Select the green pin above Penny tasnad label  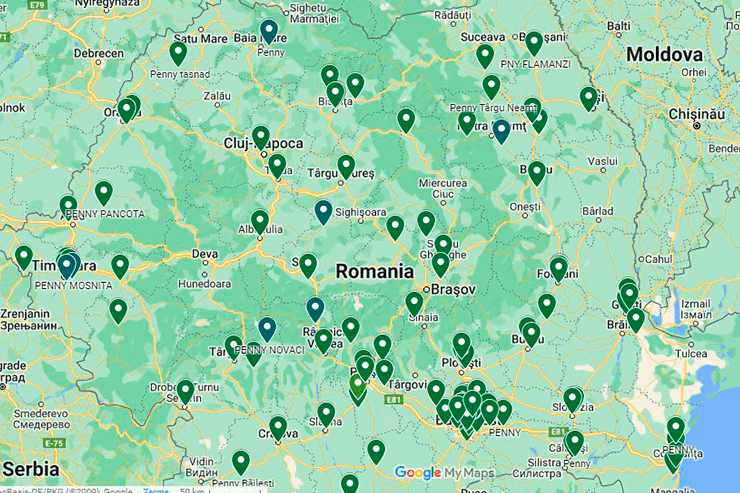[x=178, y=53]
